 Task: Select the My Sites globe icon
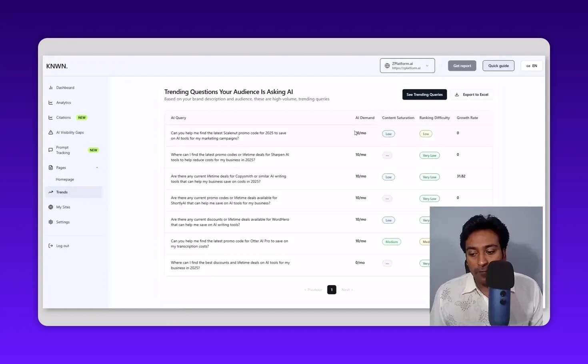point(51,207)
